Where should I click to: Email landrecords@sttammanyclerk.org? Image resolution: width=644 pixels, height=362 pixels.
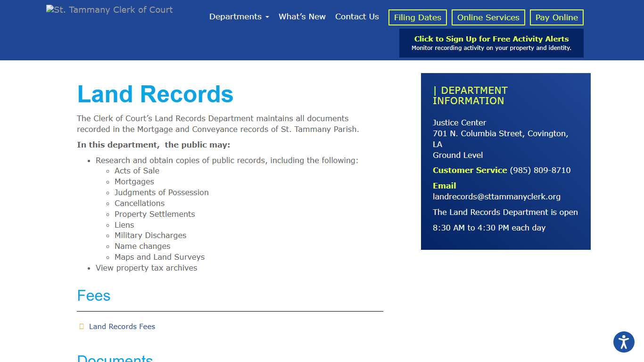pyautogui.click(x=496, y=197)
